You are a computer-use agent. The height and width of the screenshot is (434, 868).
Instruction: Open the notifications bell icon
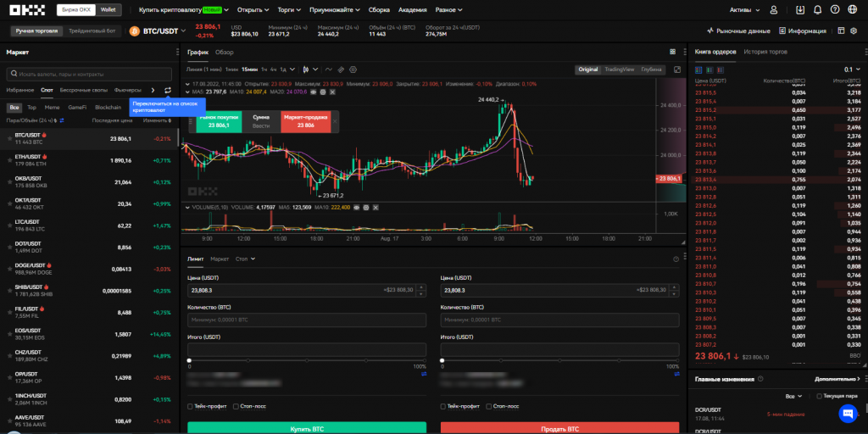coord(817,10)
